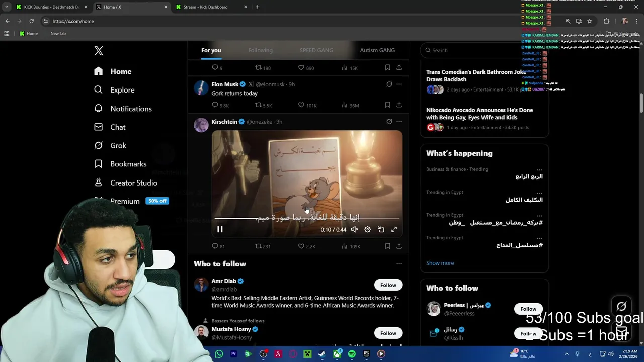Viewport: 644px width, 362px height.
Task: Open Bookmarks in the sidebar
Action: coord(120,164)
